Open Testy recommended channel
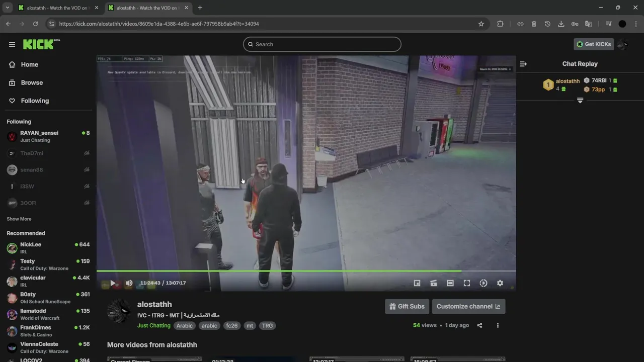644x362 pixels. click(x=48, y=264)
